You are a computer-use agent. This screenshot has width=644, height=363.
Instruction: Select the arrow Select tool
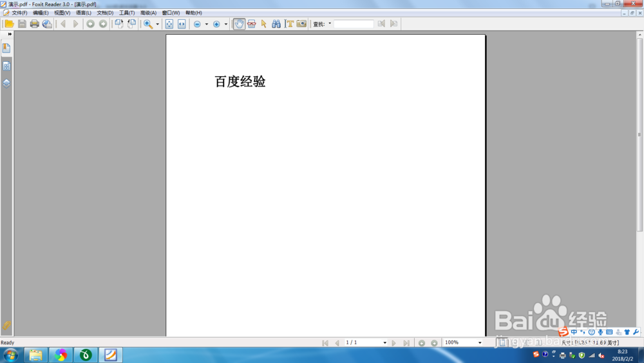[263, 24]
